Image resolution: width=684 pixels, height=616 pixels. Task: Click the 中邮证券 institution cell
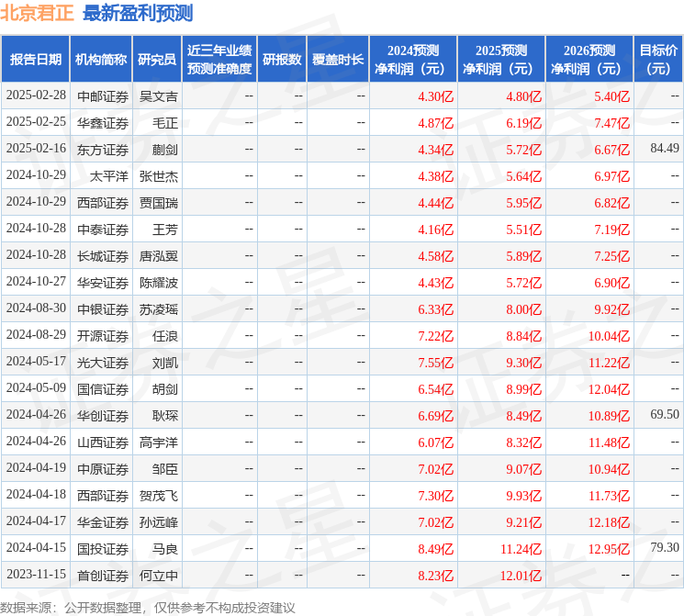click(x=103, y=96)
